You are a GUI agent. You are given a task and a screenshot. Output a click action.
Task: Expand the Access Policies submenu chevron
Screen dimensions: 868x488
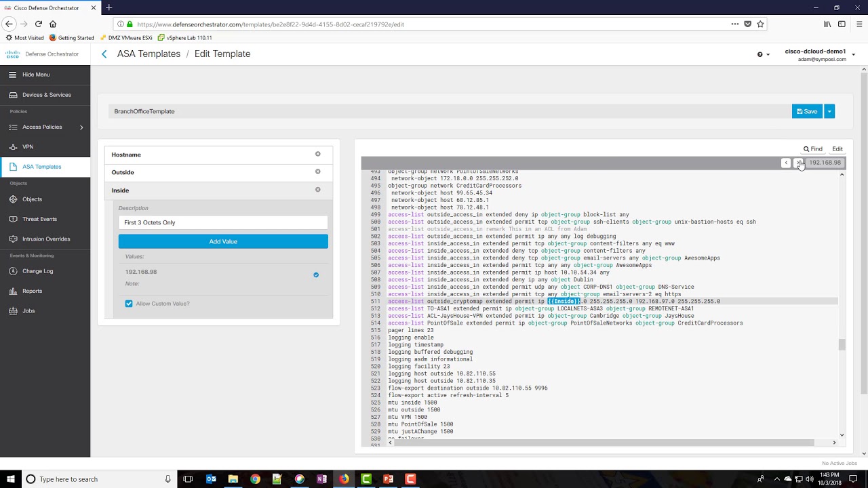tap(81, 127)
